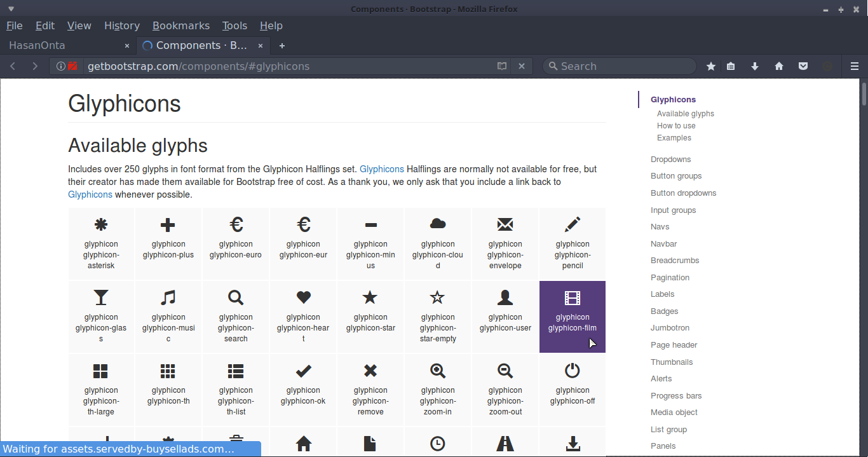Click the glyphicon-zoom-in icon tile
868x457 pixels.
point(438,390)
